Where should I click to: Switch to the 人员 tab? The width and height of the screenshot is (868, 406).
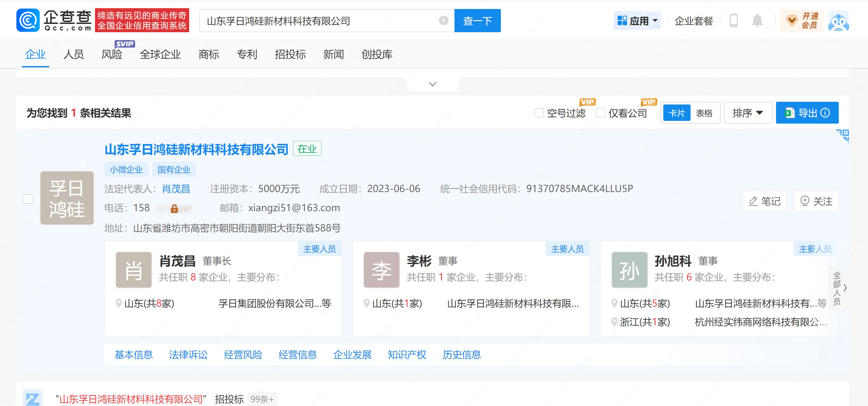pos(73,54)
